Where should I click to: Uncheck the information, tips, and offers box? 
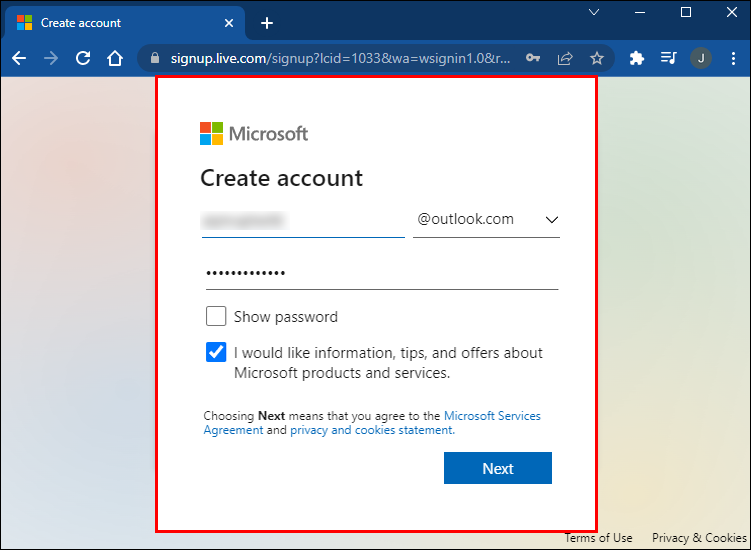pyautogui.click(x=216, y=352)
